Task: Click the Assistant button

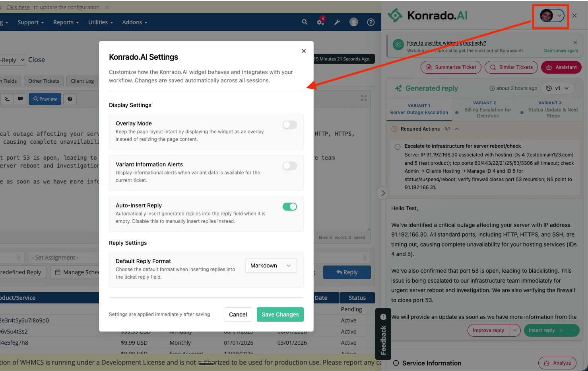Action: tap(561, 67)
